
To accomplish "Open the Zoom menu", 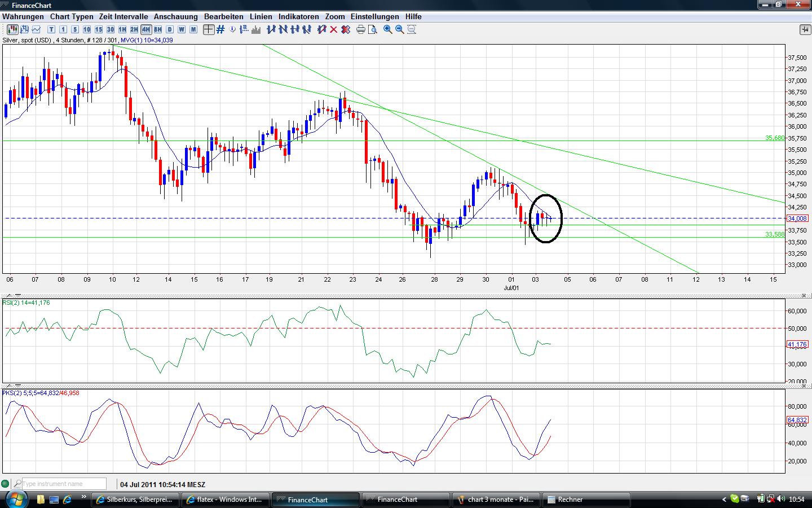I will [335, 16].
